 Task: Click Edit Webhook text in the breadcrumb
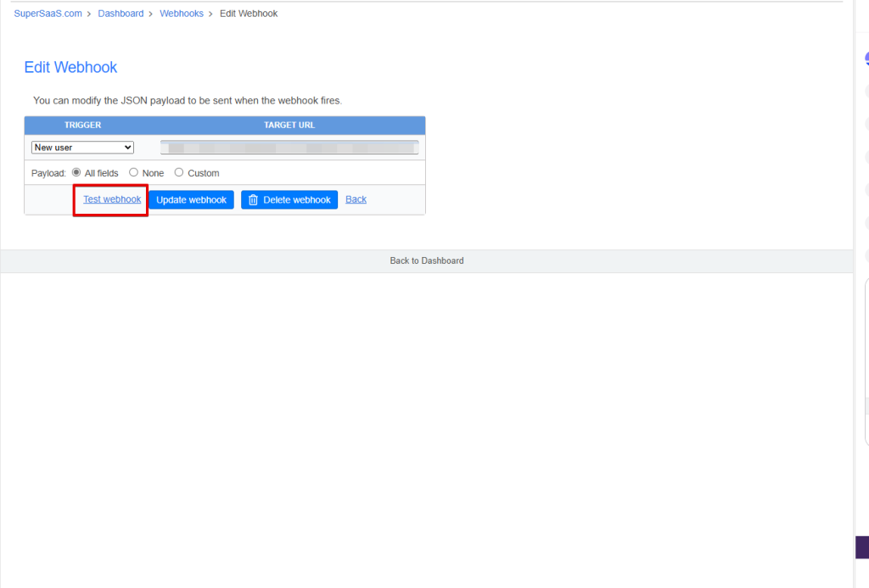249,14
